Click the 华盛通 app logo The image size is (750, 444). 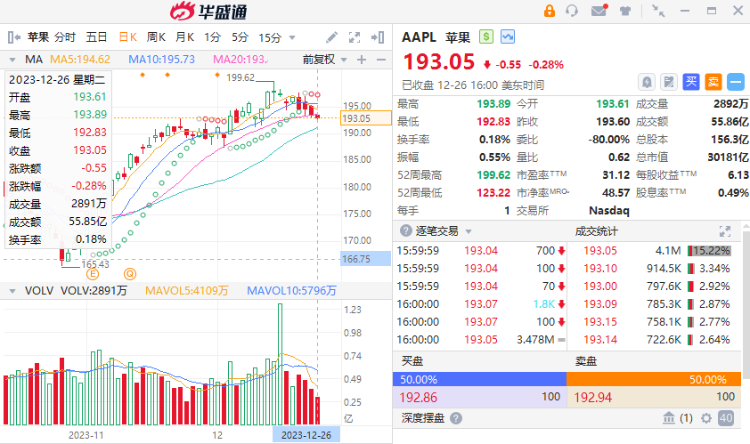[x=209, y=11]
